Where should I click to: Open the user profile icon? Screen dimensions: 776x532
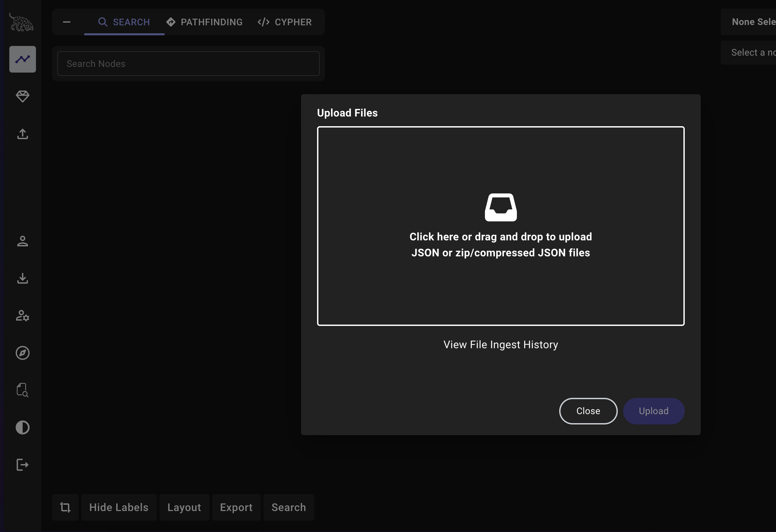[22, 241]
